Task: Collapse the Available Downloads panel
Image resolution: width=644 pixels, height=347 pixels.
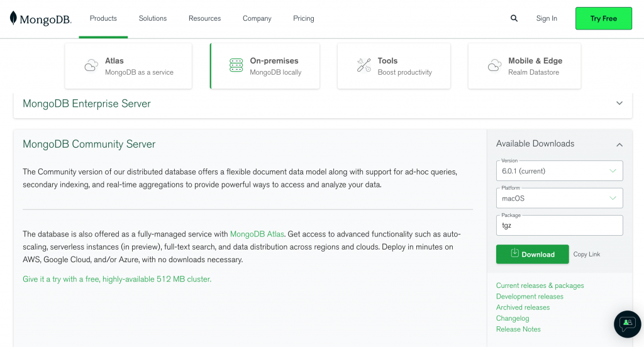Action: [x=619, y=145]
